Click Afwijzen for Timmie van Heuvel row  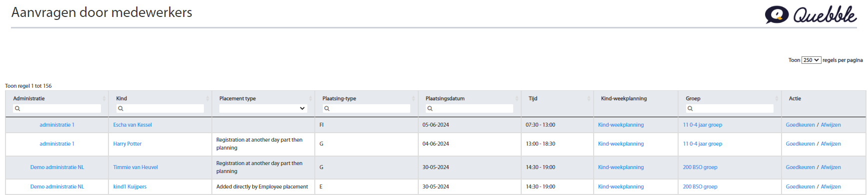pos(831,167)
